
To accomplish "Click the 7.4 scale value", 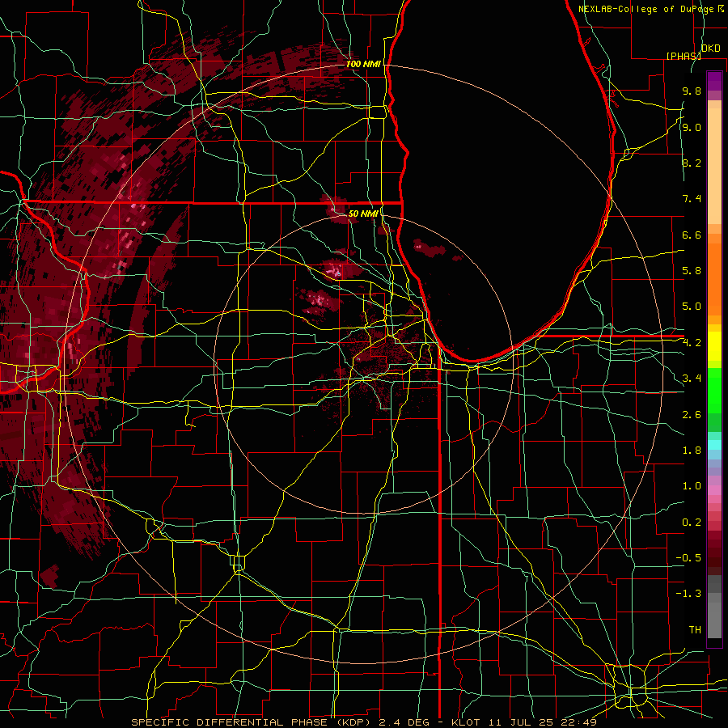I will coord(692,199).
